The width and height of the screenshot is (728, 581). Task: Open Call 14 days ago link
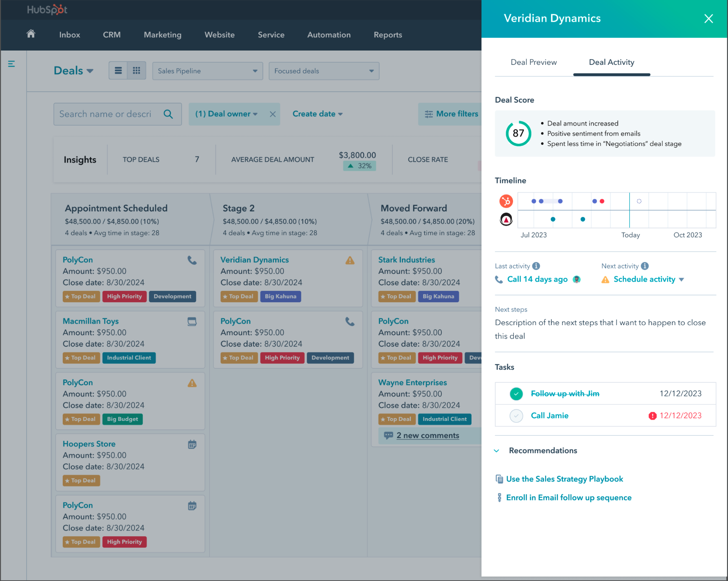(537, 279)
